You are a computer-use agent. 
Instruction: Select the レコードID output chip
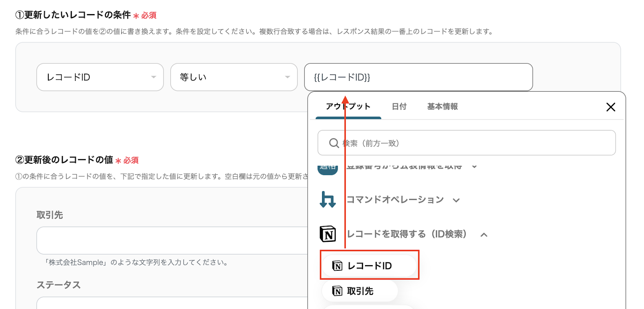click(x=369, y=266)
